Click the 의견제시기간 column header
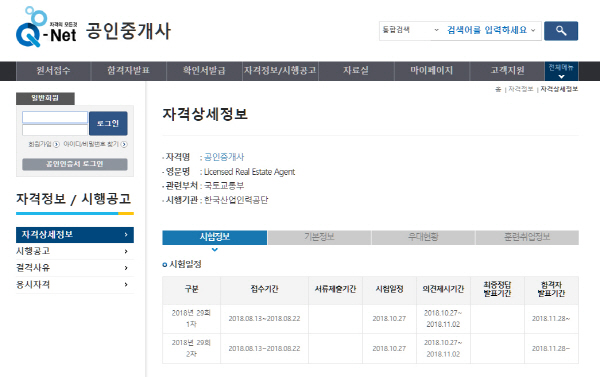This screenshot has height=377, width=600. coord(443,290)
